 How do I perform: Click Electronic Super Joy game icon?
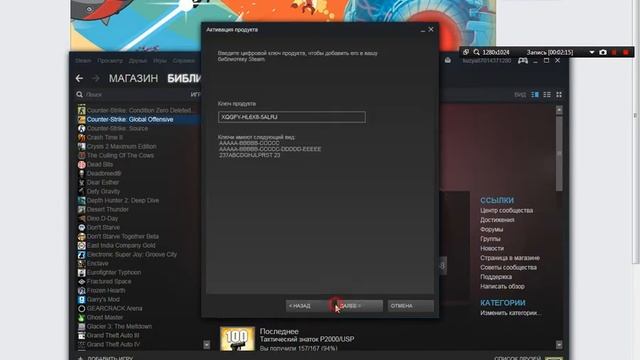click(x=82, y=254)
